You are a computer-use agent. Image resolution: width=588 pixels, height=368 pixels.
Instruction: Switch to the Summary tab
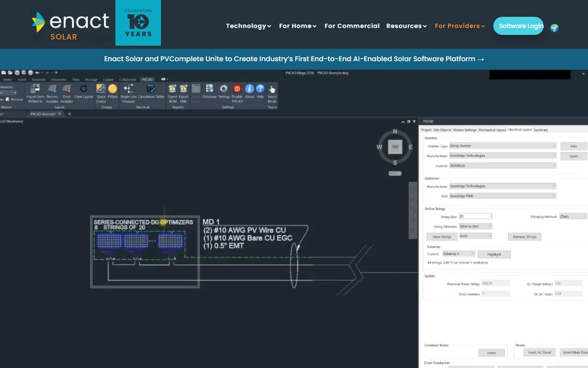[541, 130]
